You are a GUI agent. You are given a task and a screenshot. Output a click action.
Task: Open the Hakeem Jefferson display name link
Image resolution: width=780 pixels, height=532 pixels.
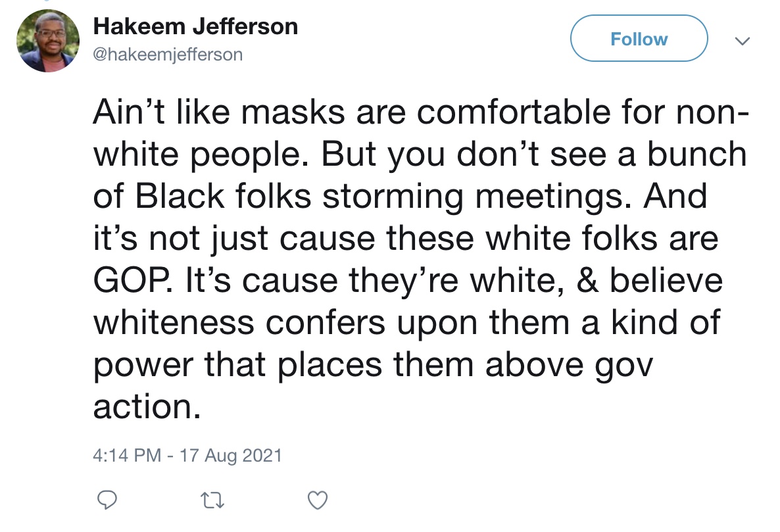point(195,26)
